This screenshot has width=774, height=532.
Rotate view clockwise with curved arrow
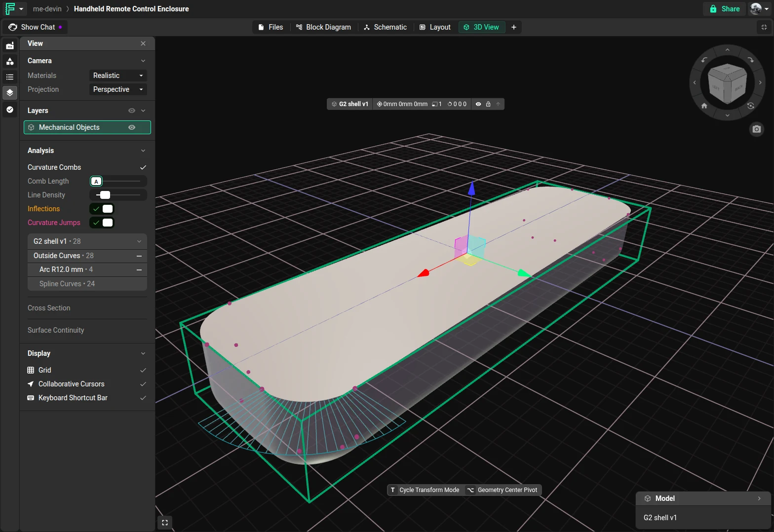[x=750, y=60]
